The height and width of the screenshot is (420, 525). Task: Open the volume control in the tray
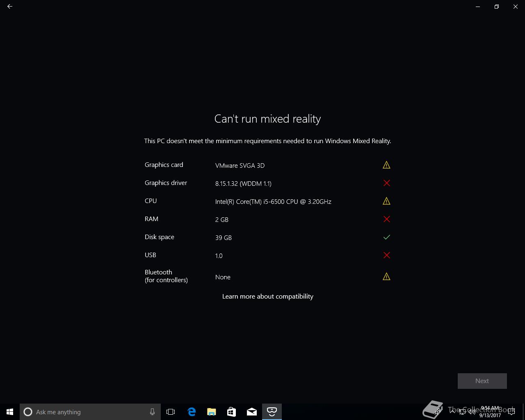tap(472, 412)
